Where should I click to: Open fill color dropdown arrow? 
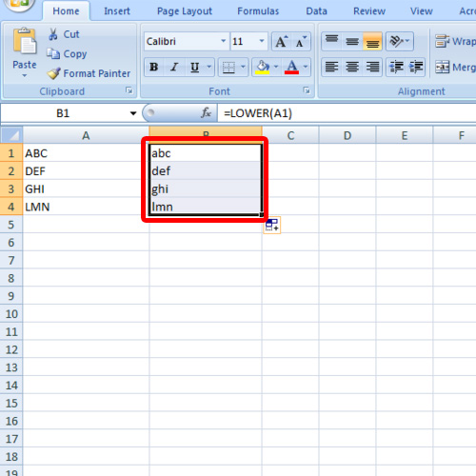click(276, 67)
